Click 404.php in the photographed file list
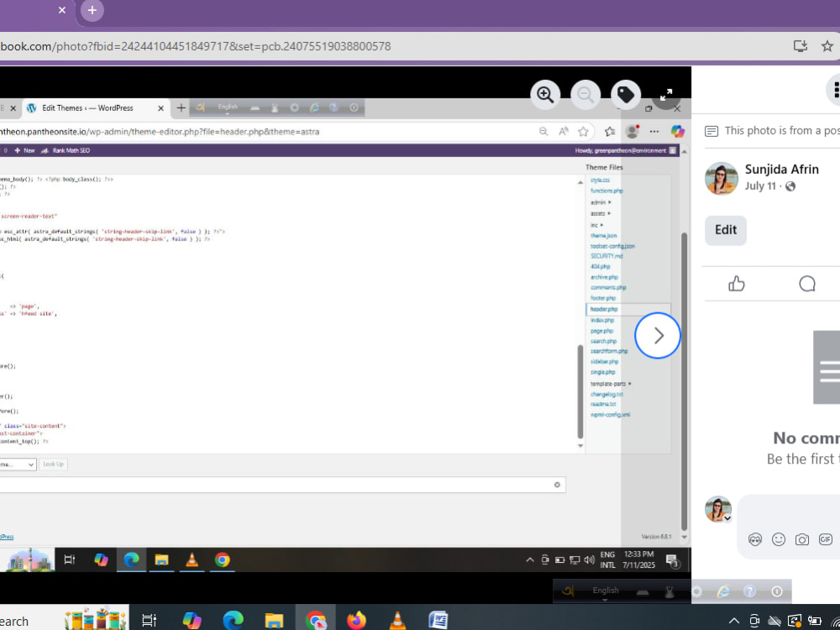 point(600,267)
